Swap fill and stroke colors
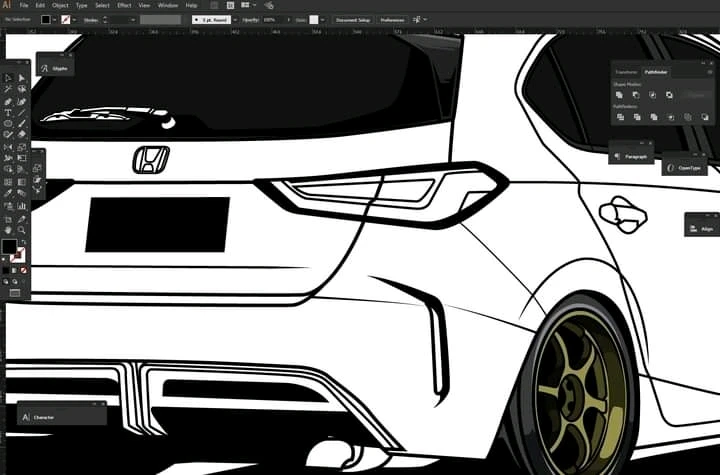The image size is (720, 475). tap(21, 240)
